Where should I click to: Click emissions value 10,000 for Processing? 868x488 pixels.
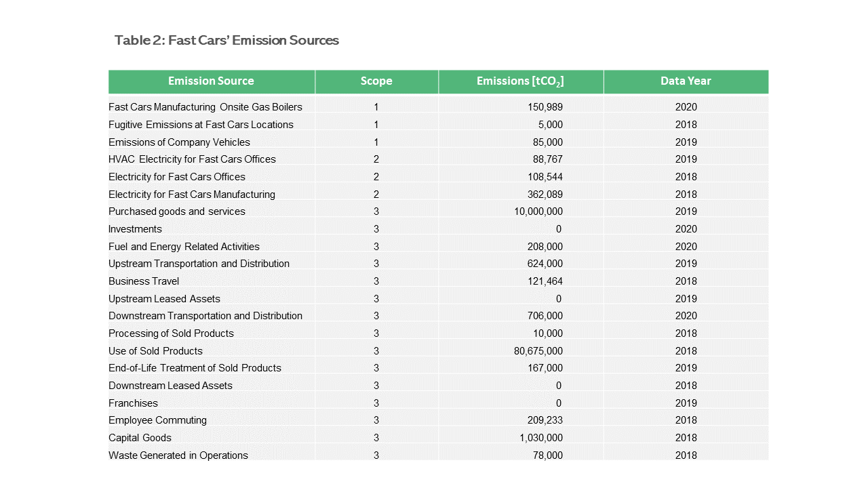[x=548, y=333]
